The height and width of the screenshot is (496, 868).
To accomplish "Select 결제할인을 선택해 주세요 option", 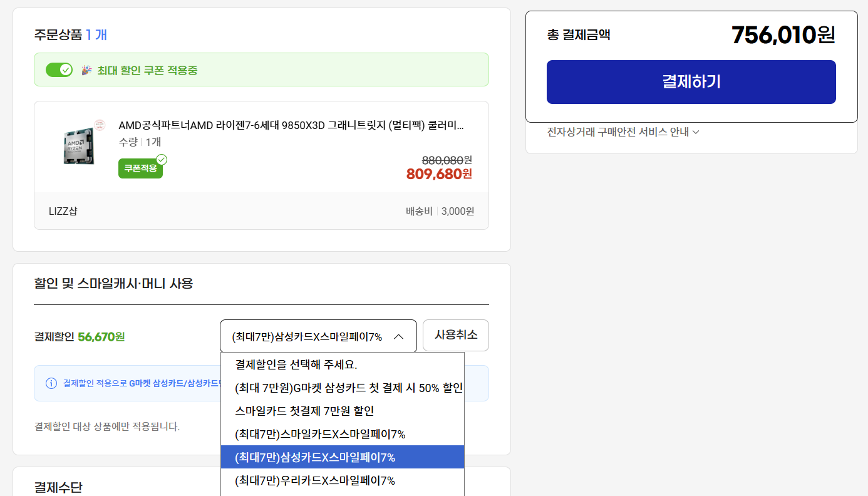I will point(296,364).
